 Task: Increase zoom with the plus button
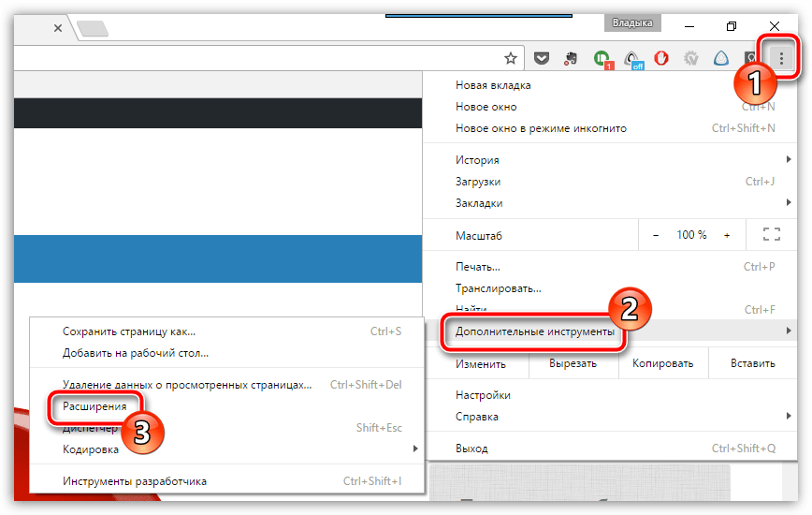[727, 235]
